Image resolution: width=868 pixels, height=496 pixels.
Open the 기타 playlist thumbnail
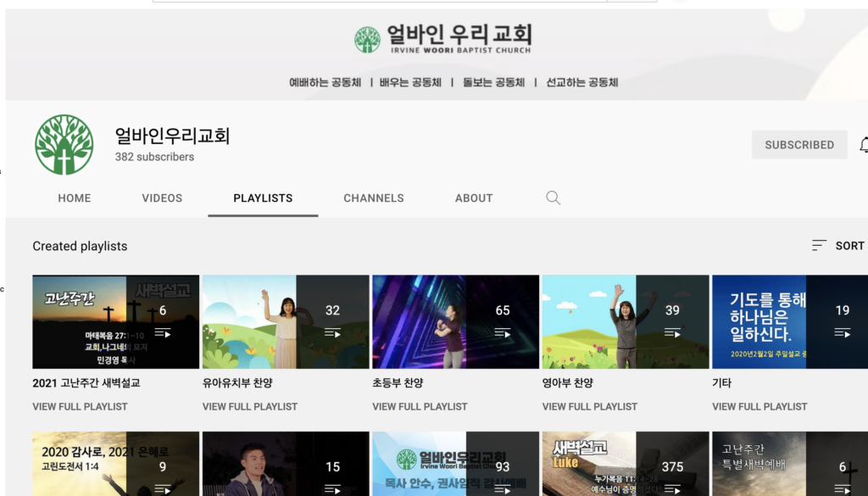[x=790, y=321]
